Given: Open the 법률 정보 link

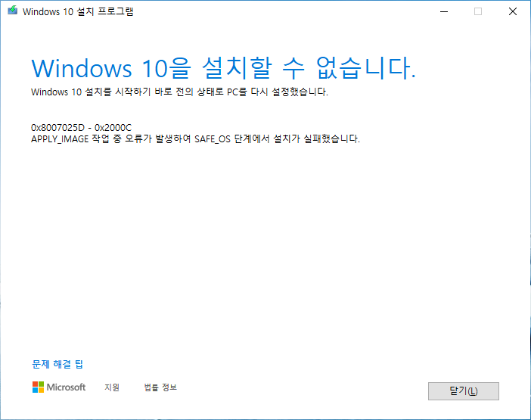Looking at the screenshot, I should click(160, 387).
